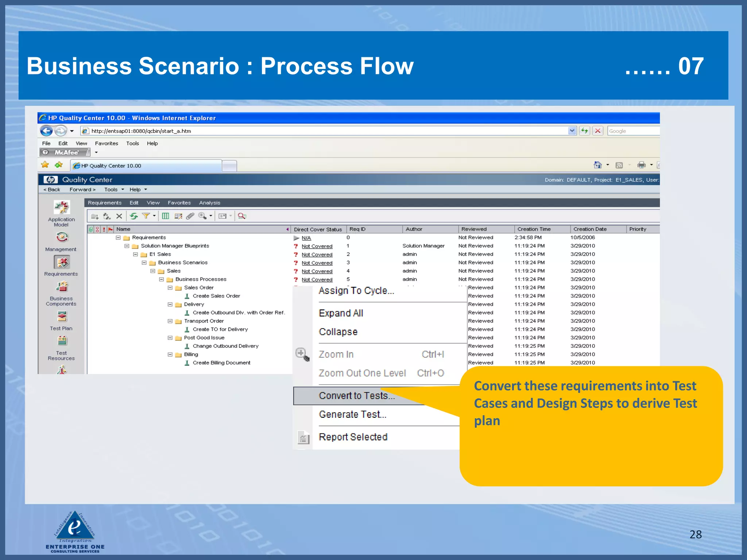Click the Not Covered link for Req ID 1
This screenshot has height=560, width=747.
click(x=317, y=246)
